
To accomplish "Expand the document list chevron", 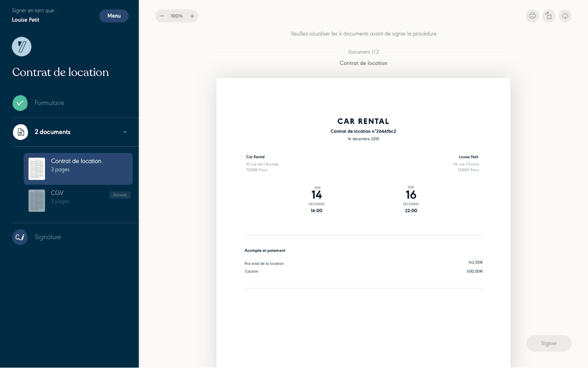I will (x=125, y=132).
